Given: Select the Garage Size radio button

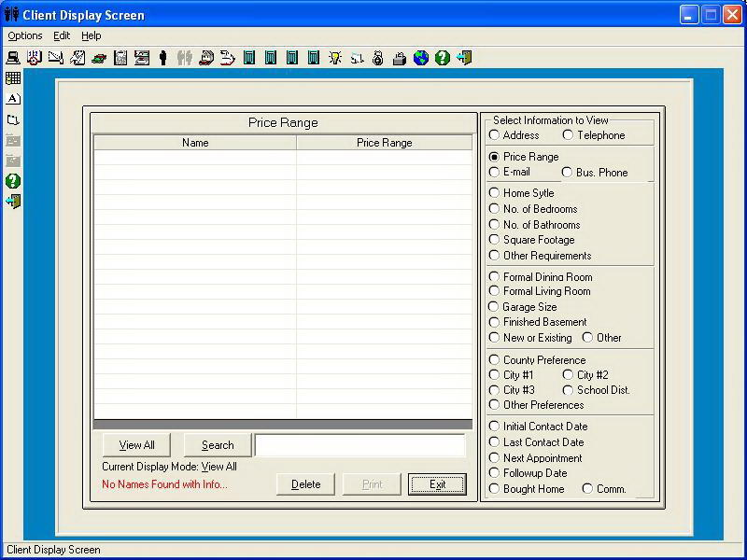Looking at the screenshot, I should click(x=494, y=307).
